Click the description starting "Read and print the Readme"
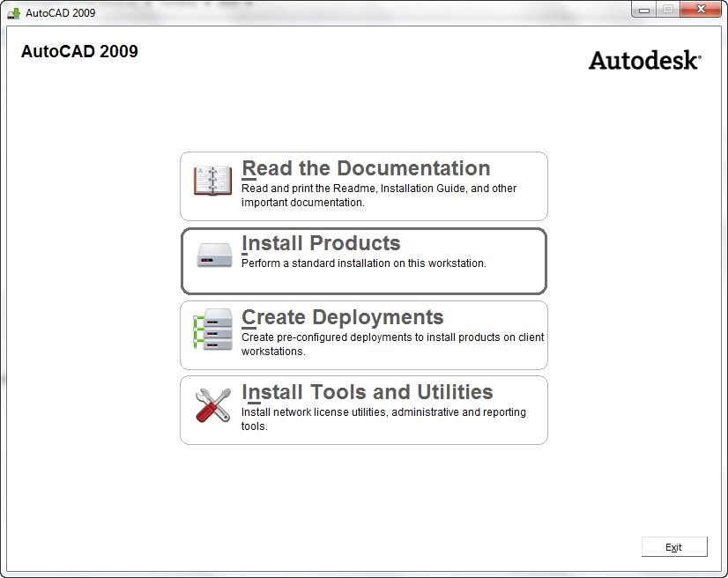The image size is (728, 578). [x=379, y=196]
